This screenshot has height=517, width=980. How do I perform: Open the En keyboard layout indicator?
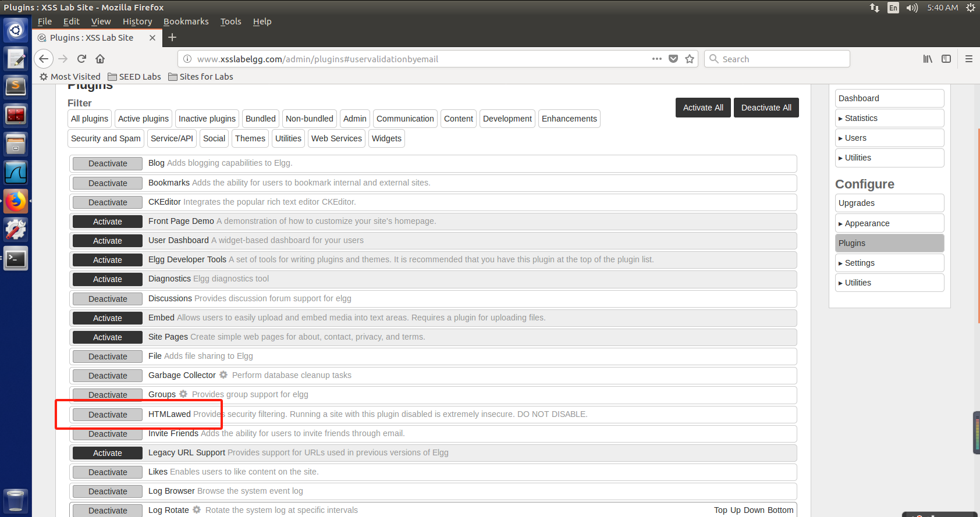coord(893,8)
